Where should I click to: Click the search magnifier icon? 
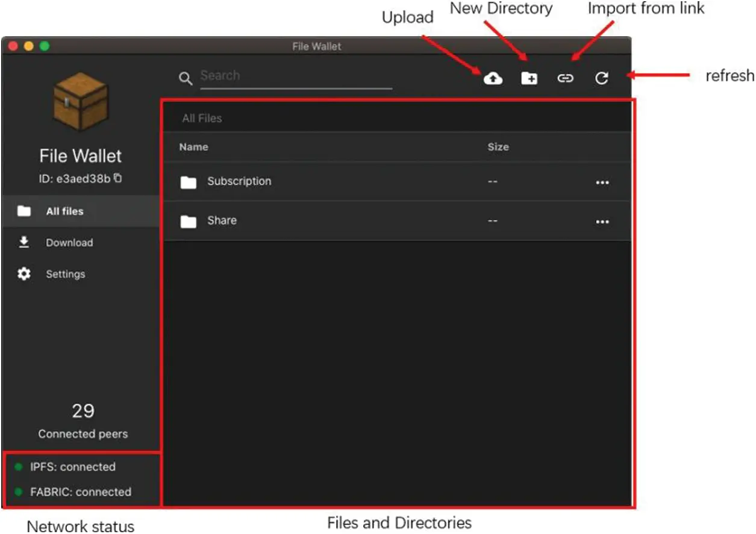coord(186,78)
